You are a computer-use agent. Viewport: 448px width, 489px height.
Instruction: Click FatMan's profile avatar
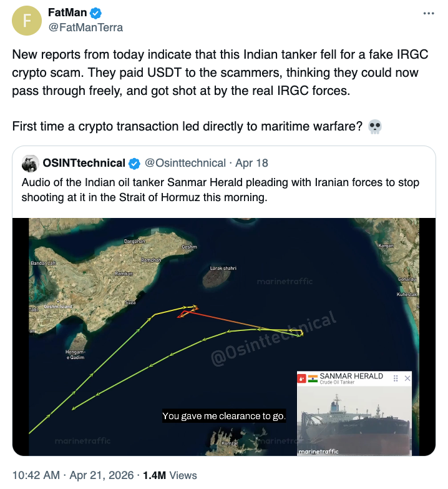pyautogui.click(x=26, y=21)
